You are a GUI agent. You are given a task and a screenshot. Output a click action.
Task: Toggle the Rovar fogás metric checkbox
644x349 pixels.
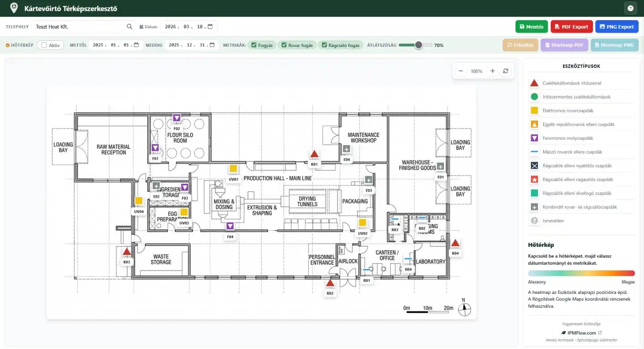pos(284,45)
